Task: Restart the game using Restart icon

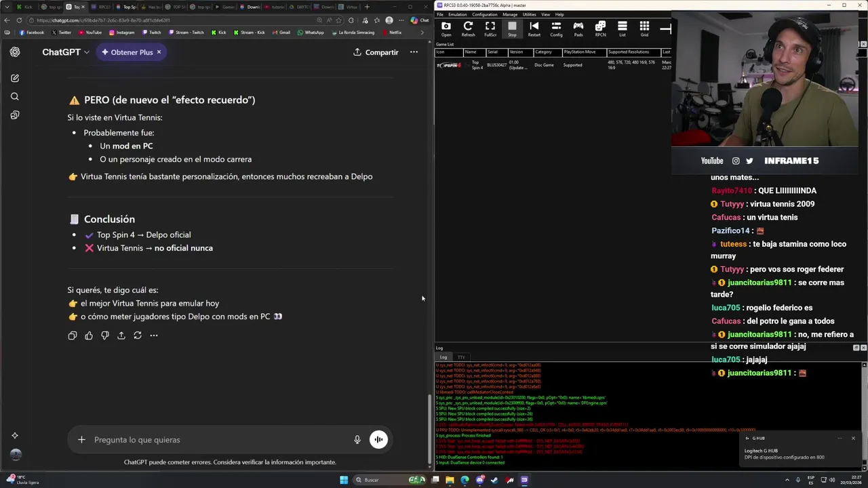Action: (x=534, y=29)
